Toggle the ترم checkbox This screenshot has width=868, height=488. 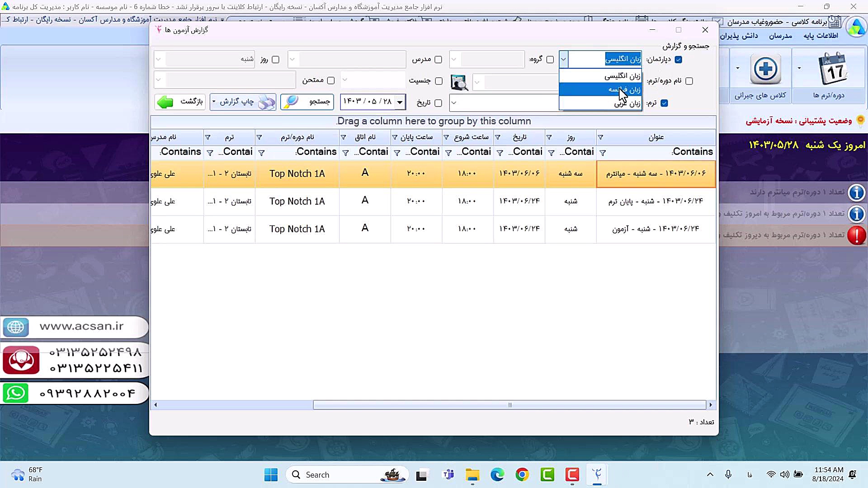click(x=664, y=103)
